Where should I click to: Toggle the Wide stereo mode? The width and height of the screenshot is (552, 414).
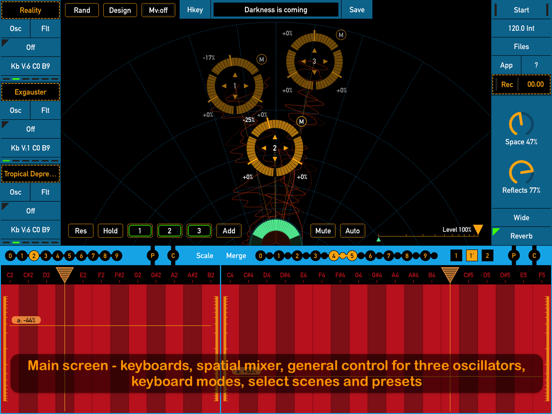[521, 218]
